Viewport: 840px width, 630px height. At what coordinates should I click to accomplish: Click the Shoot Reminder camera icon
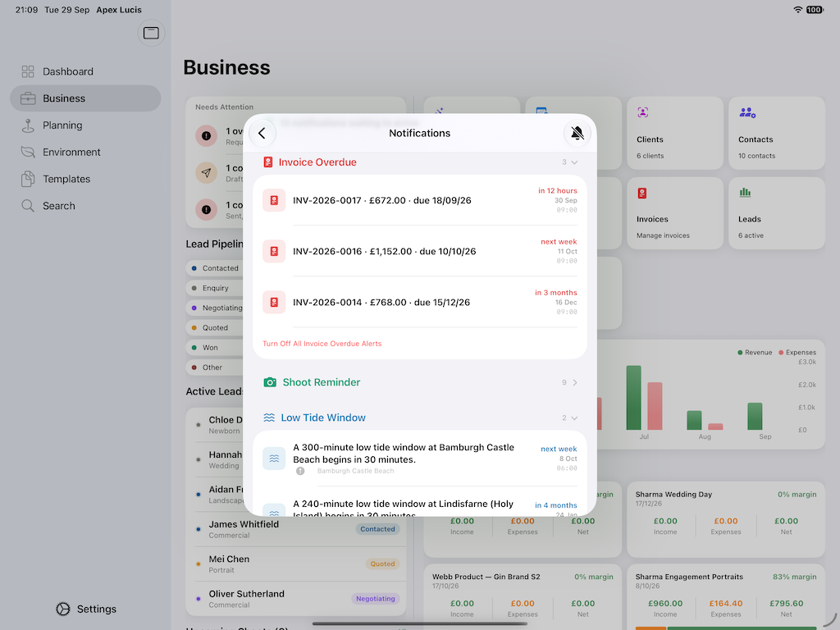(x=270, y=382)
